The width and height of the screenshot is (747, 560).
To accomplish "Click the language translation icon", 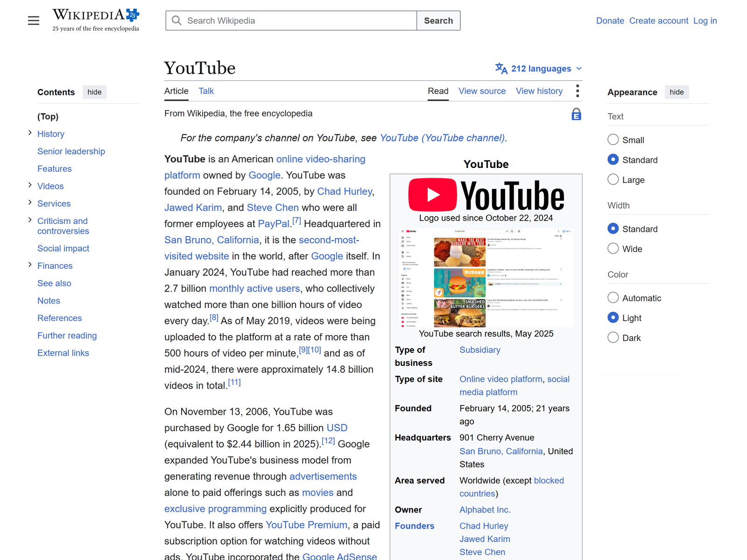I will 501,69.
